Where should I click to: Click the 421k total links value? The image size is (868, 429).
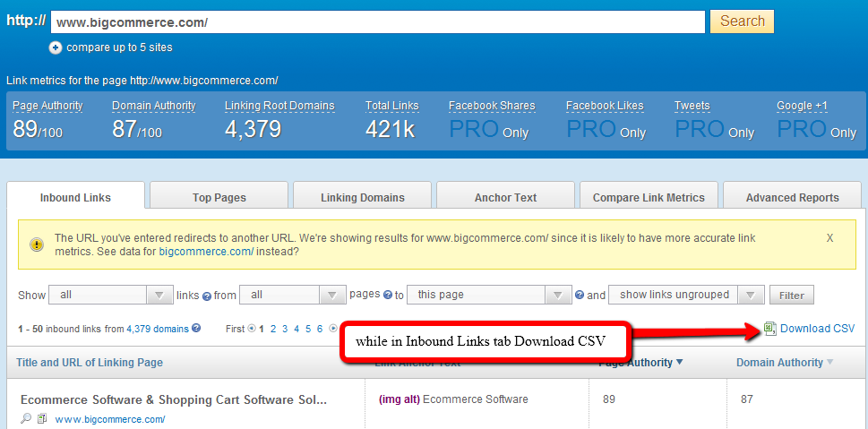tap(391, 128)
